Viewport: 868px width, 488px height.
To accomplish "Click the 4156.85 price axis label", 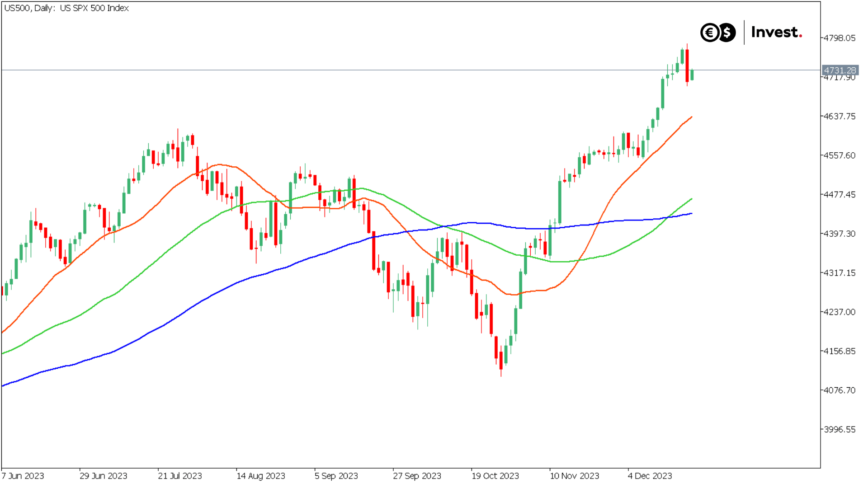I will click(840, 351).
